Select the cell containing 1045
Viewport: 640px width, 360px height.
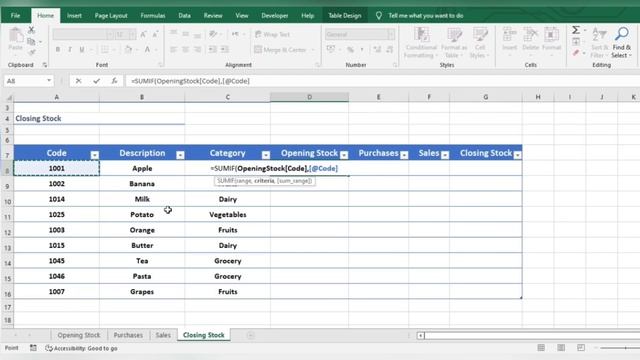[57, 261]
